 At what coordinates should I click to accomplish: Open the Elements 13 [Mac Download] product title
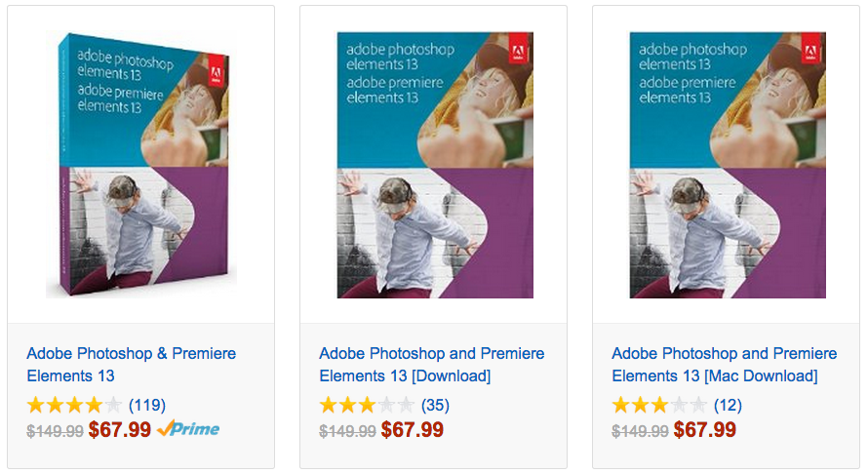click(x=724, y=365)
